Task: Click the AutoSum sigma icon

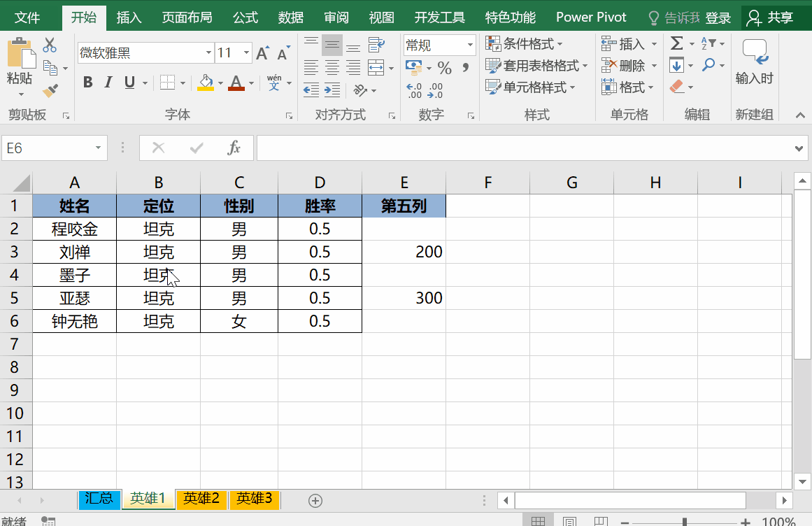Action: [x=677, y=43]
